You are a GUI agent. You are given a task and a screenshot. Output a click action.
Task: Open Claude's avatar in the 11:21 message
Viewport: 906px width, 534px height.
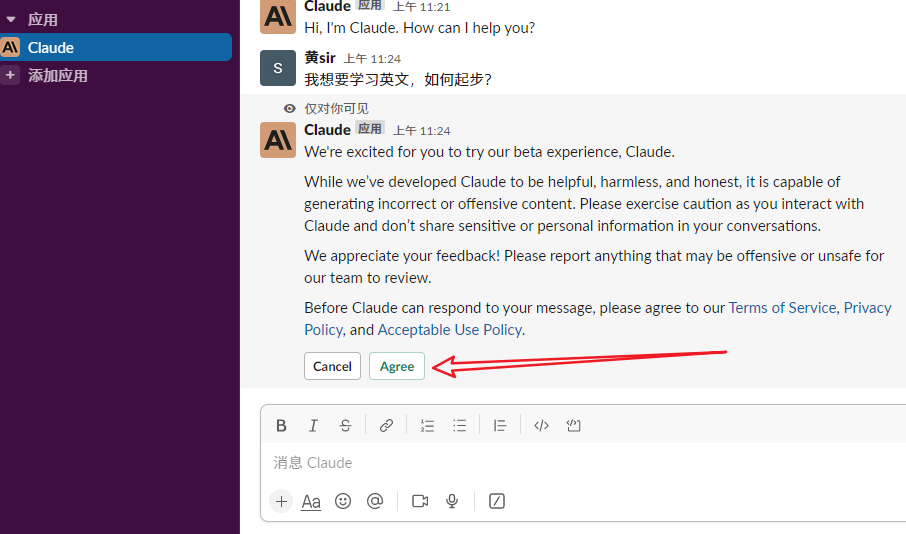point(278,17)
